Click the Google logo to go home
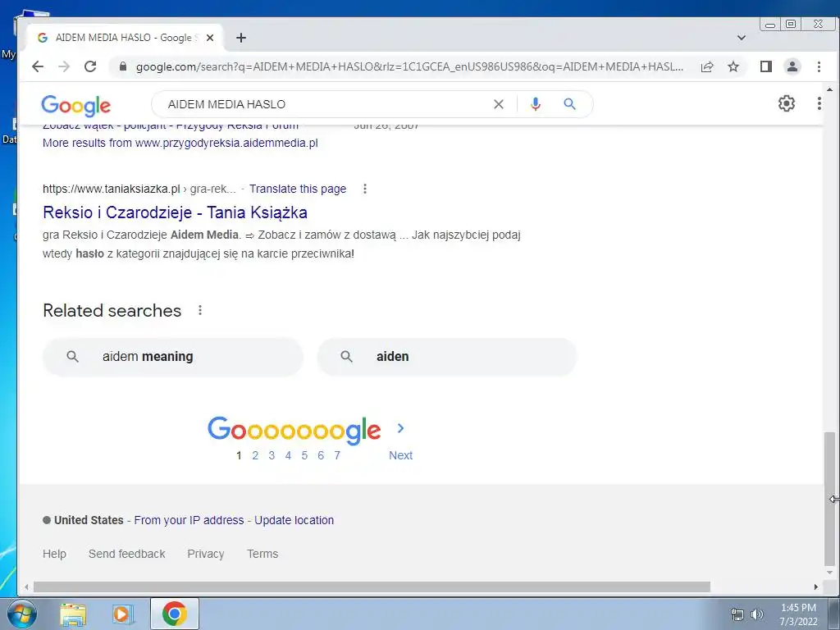840x630 pixels. pyautogui.click(x=76, y=106)
